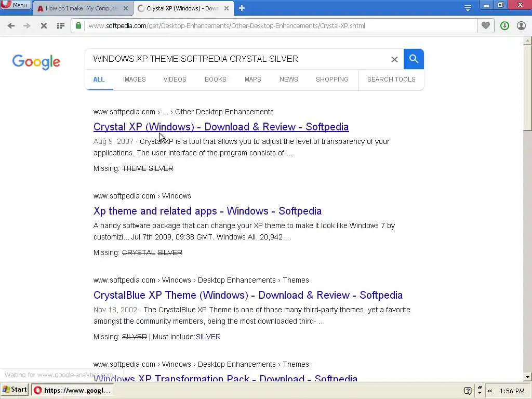Switch to the VIDEOS search tab
532x399 pixels.
click(175, 79)
